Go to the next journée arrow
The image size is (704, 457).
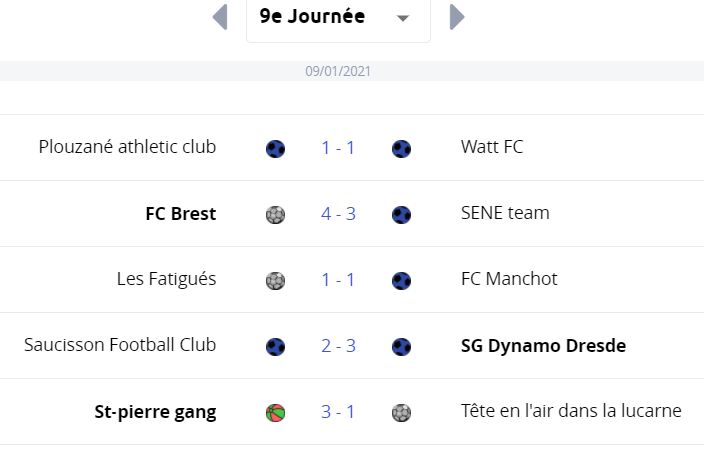point(457,17)
